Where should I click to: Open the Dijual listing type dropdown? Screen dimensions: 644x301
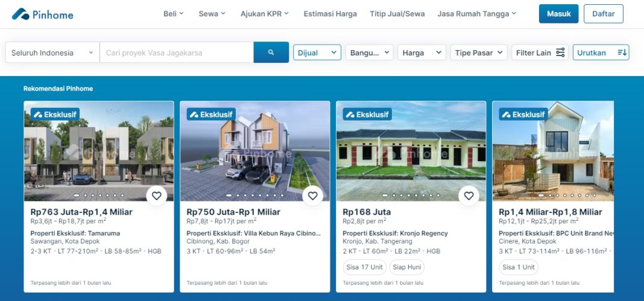click(x=317, y=52)
